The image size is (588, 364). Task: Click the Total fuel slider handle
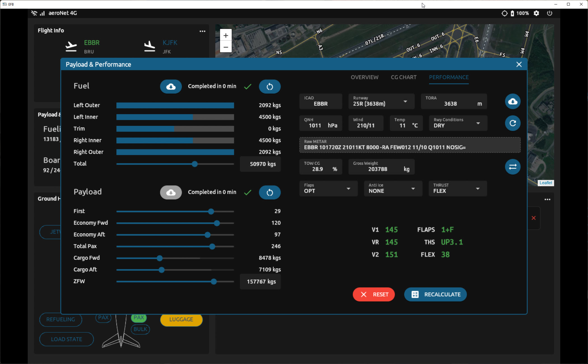pyautogui.click(x=195, y=164)
